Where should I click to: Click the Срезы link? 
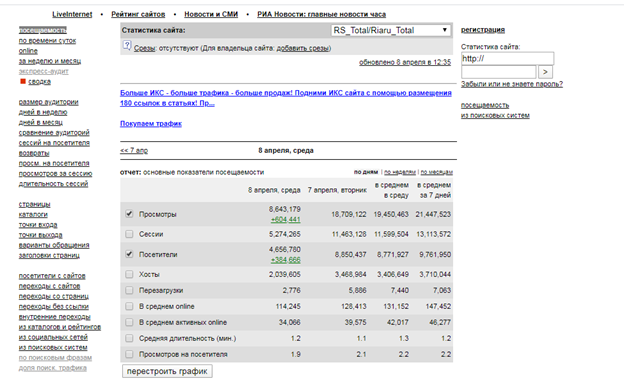click(x=144, y=48)
